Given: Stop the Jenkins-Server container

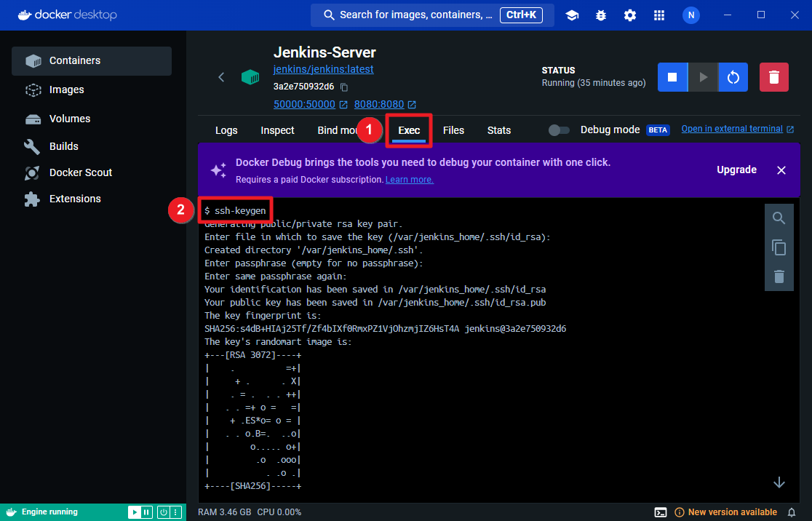Looking at the screenshot, I should [672, 77].
